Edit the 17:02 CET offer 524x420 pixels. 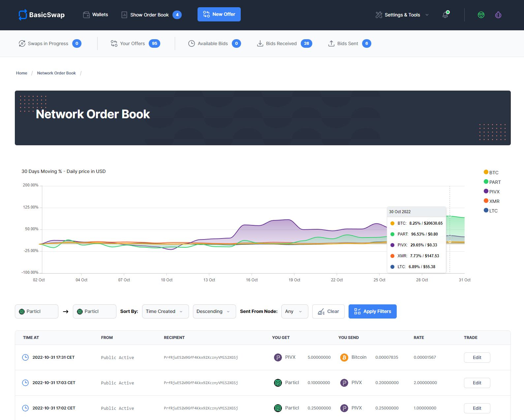point(477,408)
